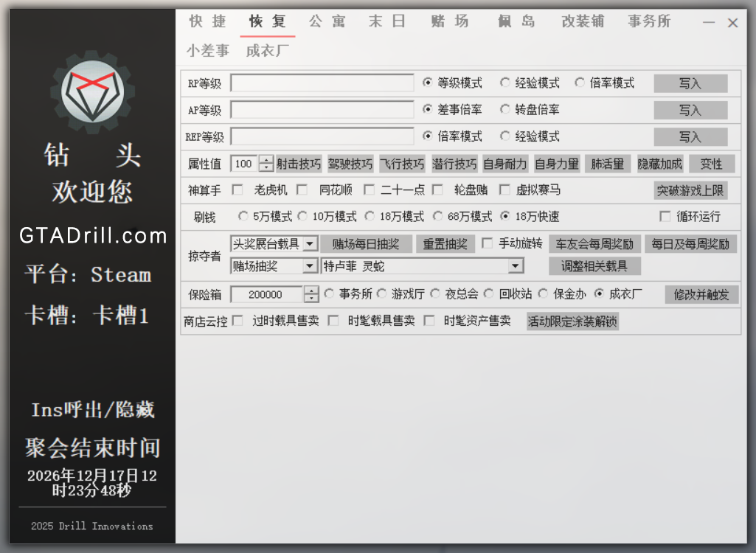This screenshot has width=756, height=553.
Task: Enable the 虚拟赛马 checkbox
Action: [504, 190]
